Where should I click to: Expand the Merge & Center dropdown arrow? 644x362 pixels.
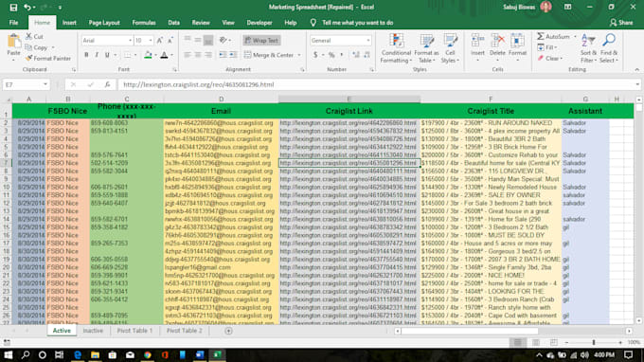pyautogui.click(x=299, y=55)
